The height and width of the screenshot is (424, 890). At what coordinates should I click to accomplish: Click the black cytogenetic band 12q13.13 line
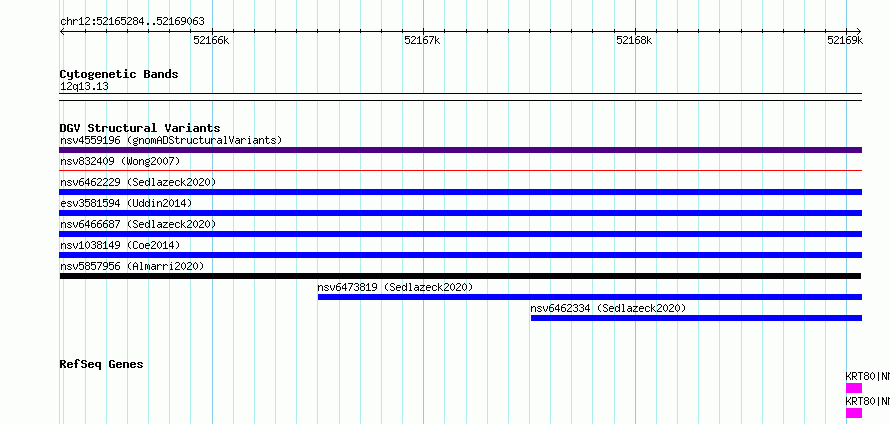[460, 97]
